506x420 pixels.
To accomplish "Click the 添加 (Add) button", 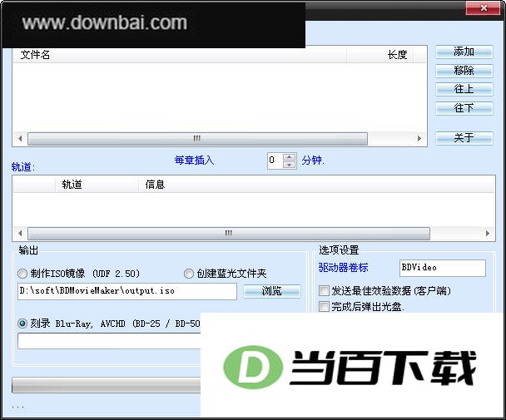I will [x=464, y=52].
